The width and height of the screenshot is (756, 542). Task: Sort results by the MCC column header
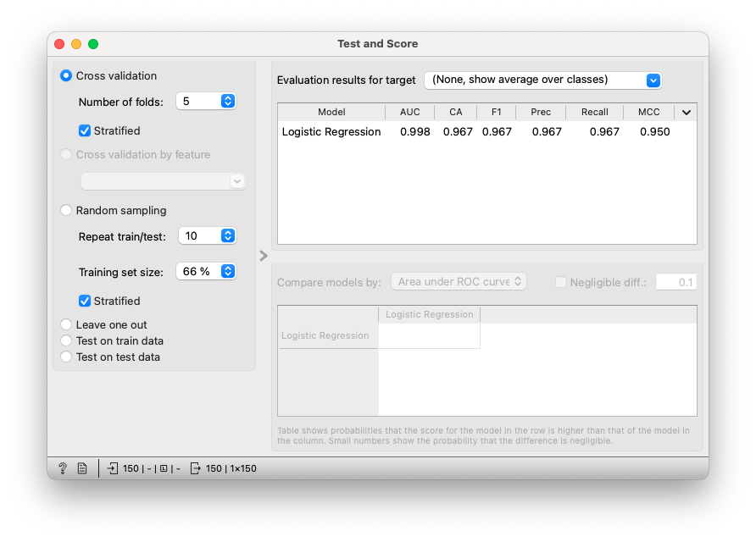tap(648, 113)
